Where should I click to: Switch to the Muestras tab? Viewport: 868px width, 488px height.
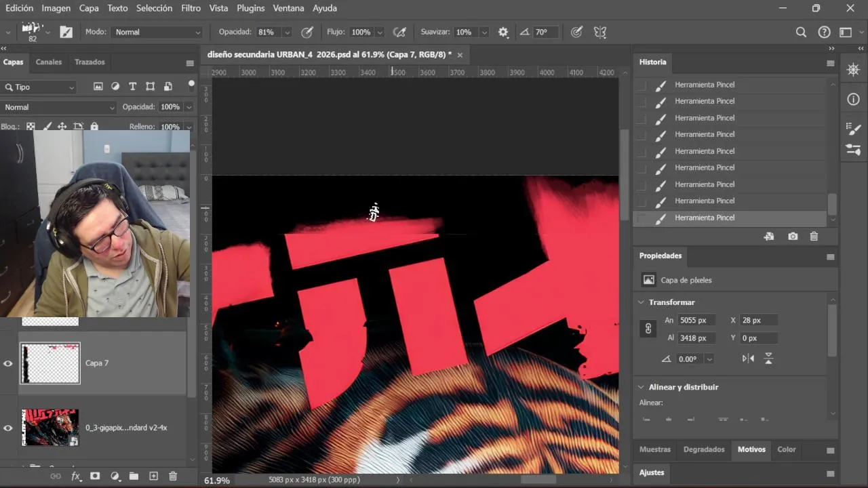[x=655, y=449]
